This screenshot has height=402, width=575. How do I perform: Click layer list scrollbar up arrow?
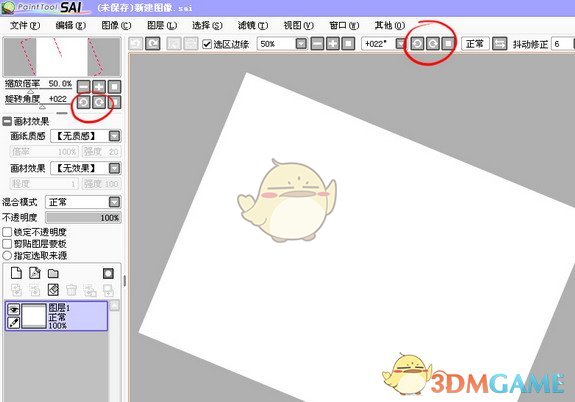[115, 306]
